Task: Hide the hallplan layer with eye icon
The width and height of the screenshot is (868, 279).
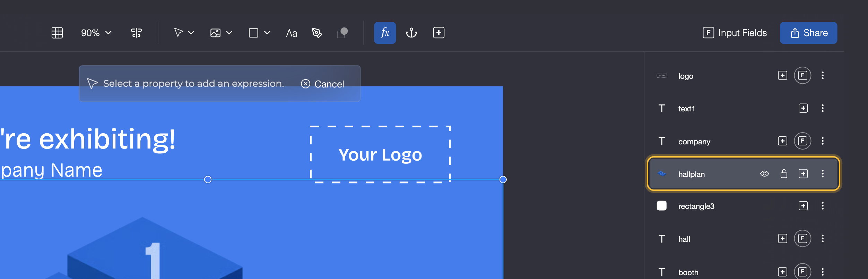Action: 764,174
